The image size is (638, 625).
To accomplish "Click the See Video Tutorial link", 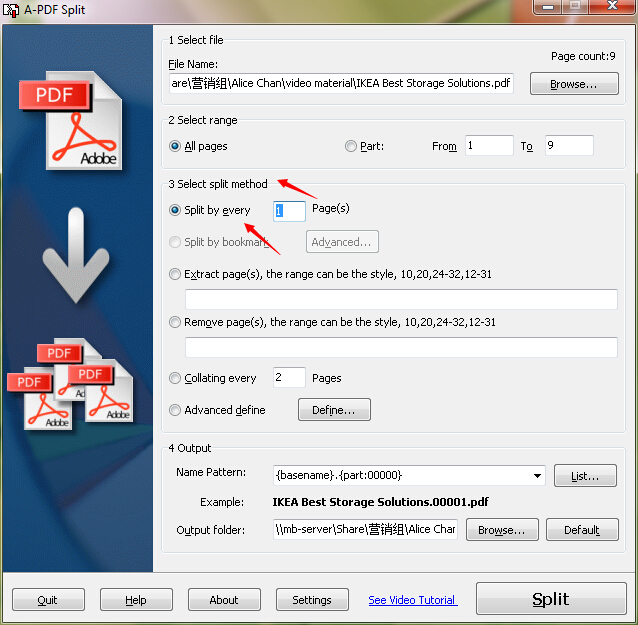I will pyautogui.click(x=413, y=600).
